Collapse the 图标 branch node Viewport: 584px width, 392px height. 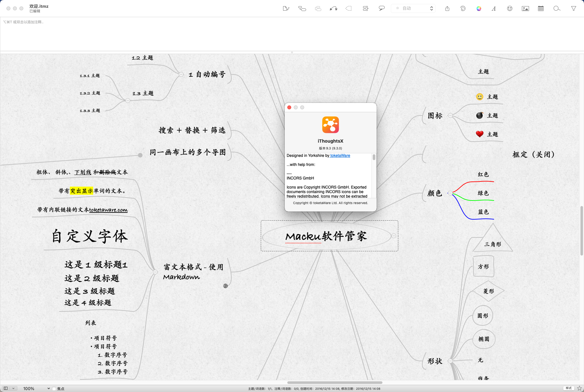click(450, 115)
